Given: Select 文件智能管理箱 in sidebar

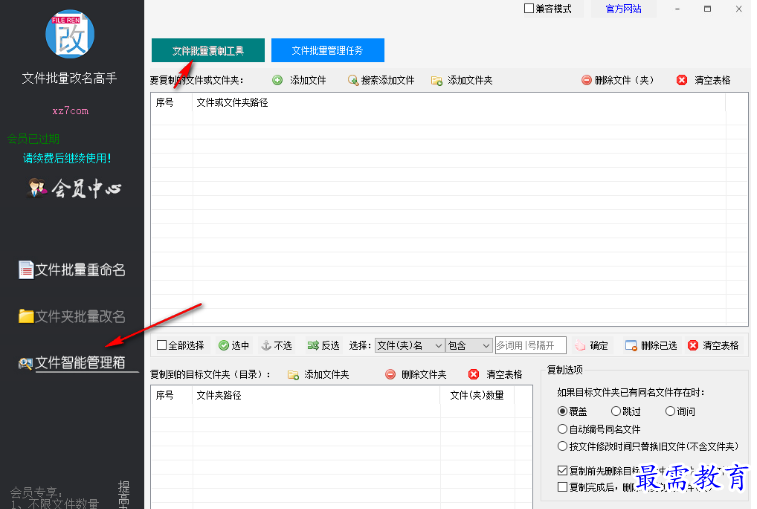Looking at the screenshot, I should click(72, 362).
